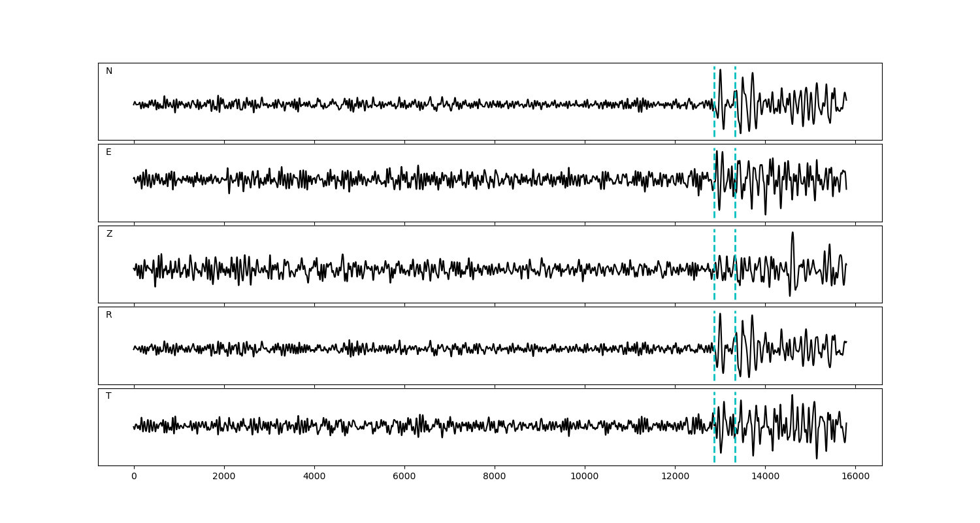Viewport: 980px width, 523px height.
Task: Select the 10000 x-axis tick label
Action: coord(585,477)
